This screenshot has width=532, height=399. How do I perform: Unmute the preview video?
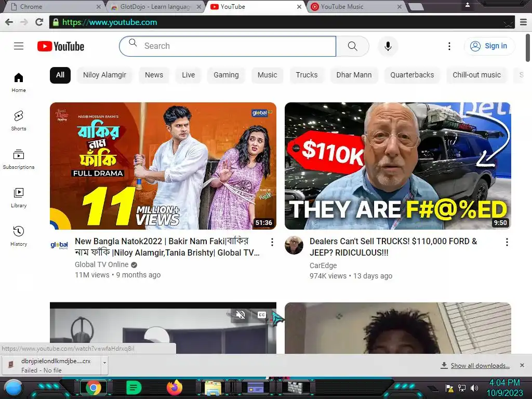coord(241,315)
